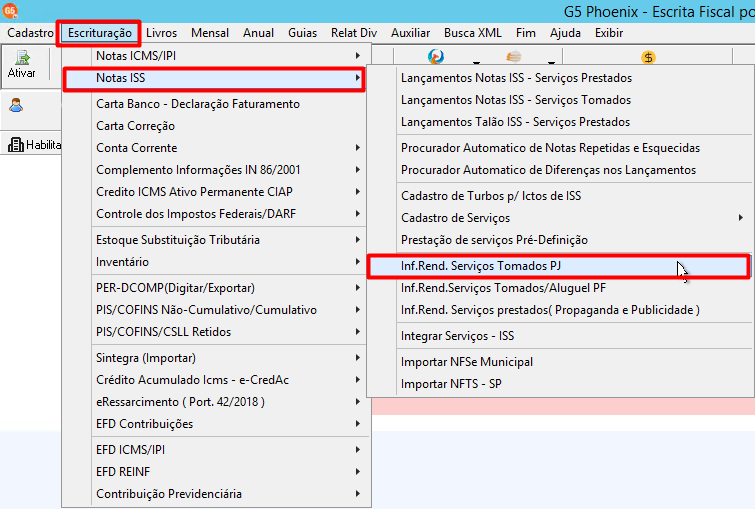The width and height of the screenshot is (755, 509).
Task: Select Carta Banco - Declaração Faturamento
Action: pos(216,104)
